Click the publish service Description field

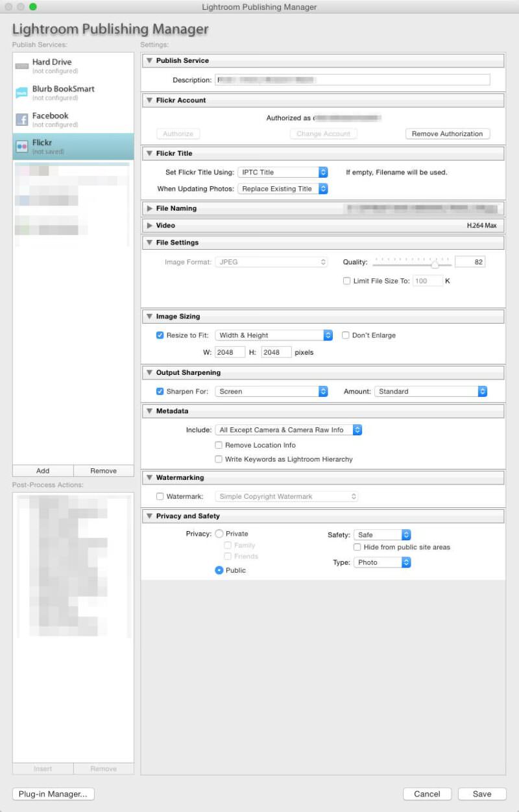(x=352, y=80)
